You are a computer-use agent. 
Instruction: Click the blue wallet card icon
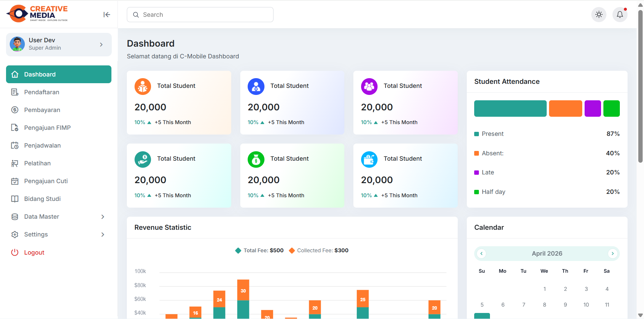coord(369,159)
